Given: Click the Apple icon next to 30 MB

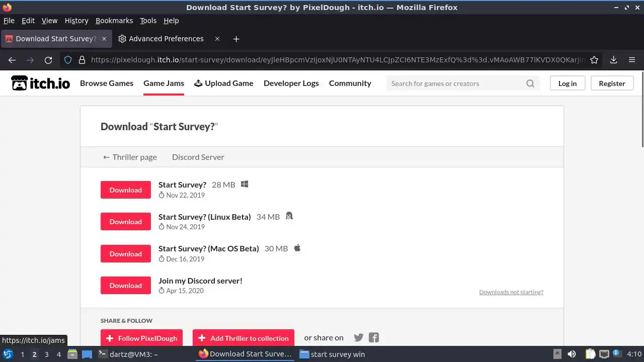Looking at the screenshot, I should point(297,248).
